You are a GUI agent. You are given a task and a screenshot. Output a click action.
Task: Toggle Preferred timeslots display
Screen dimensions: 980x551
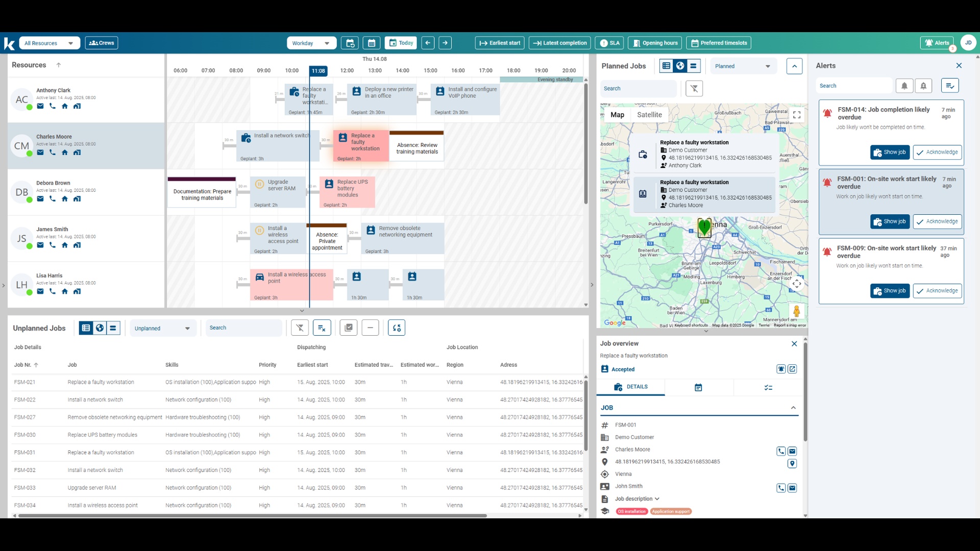click(x=719, y=43)
